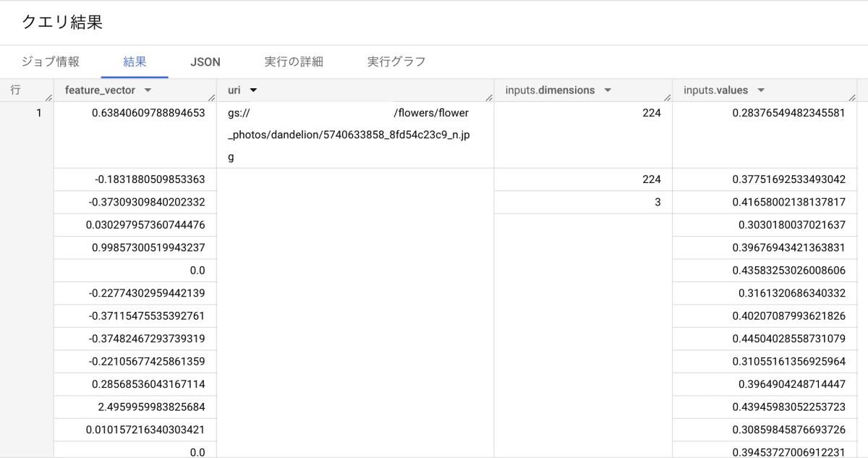This screenshot has width=868, height=458.
Task: Select row number 1 cell
Action: coord(27,135)
